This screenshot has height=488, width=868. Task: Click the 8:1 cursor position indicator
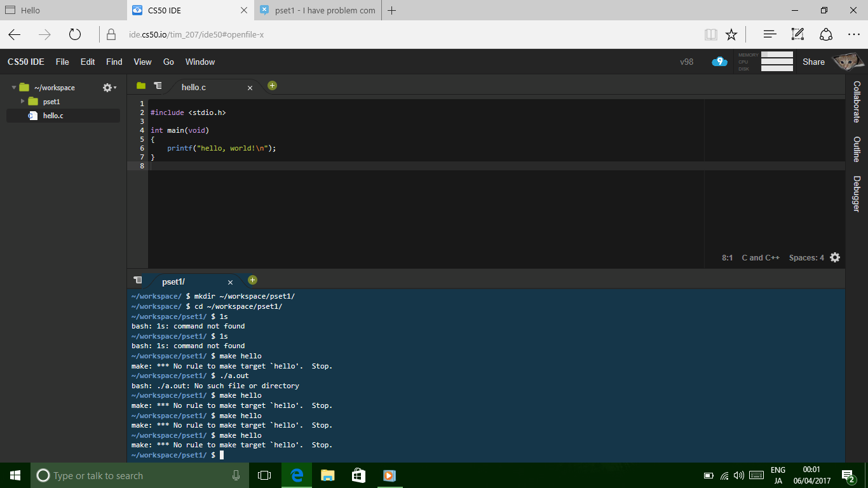click(x=728, y=258)
